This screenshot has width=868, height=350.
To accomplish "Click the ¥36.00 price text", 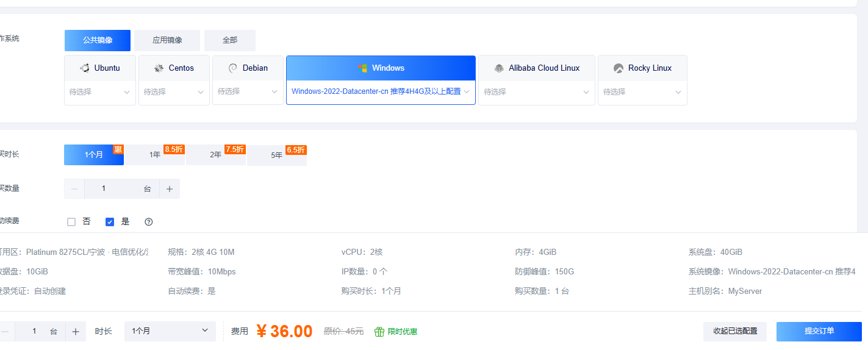I will [284, 331].
